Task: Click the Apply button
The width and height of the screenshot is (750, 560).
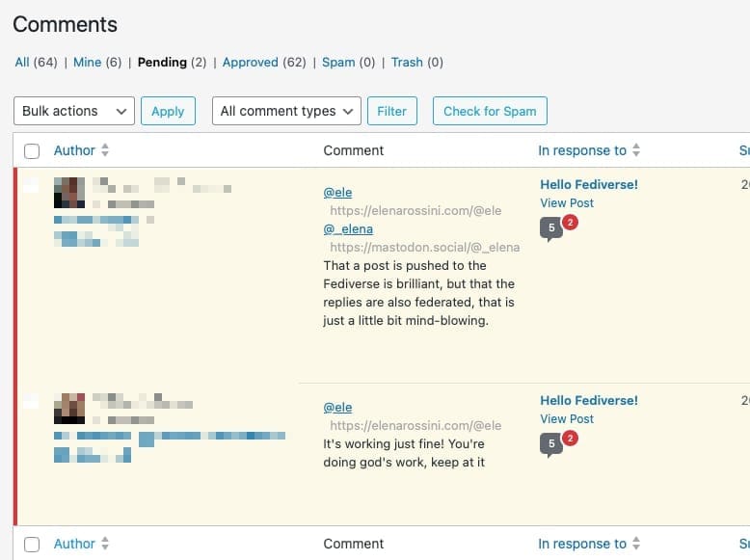Action: (x=168, y=111)
